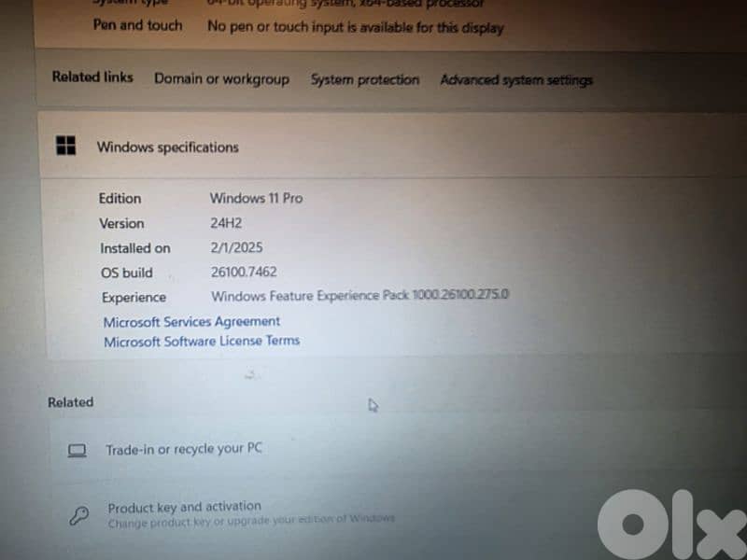Open Domain or workgroup settings

click(221, 79)
